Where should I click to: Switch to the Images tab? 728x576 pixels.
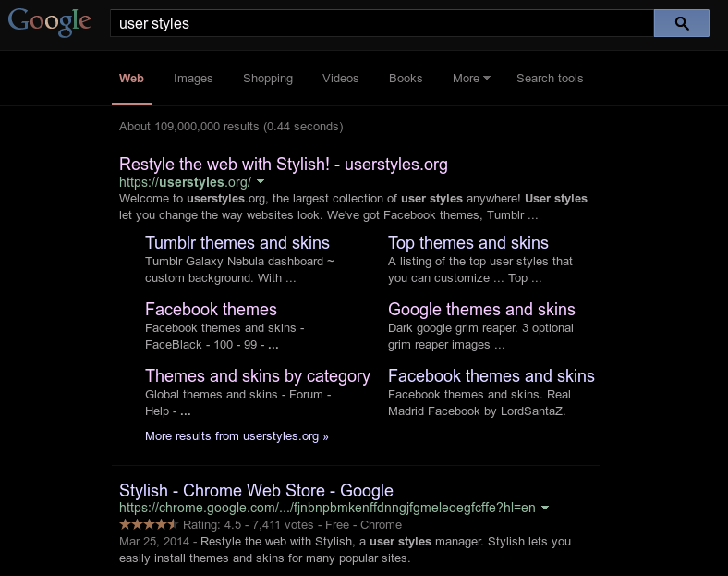(193, 79)
